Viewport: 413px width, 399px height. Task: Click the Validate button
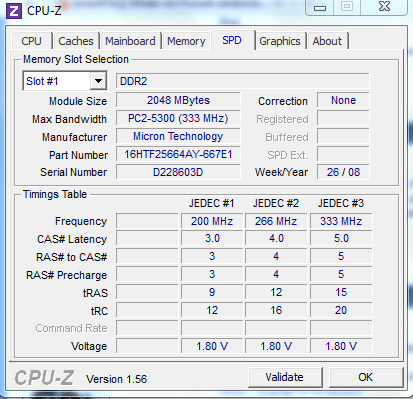(285, 377)
